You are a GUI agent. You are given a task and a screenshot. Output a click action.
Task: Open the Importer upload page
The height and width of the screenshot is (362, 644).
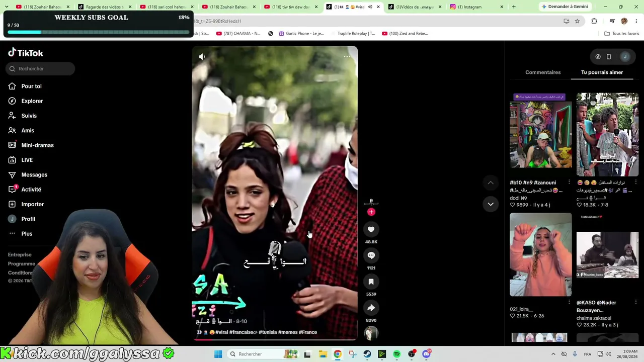[32, 204]
